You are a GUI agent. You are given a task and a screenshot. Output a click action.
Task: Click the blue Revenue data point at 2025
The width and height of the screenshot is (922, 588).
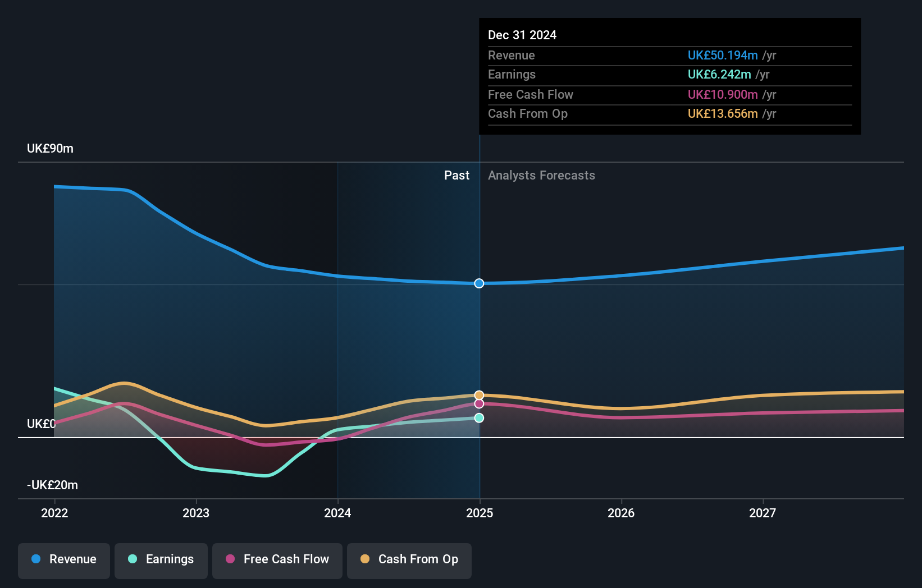click(x=479, y=283)
